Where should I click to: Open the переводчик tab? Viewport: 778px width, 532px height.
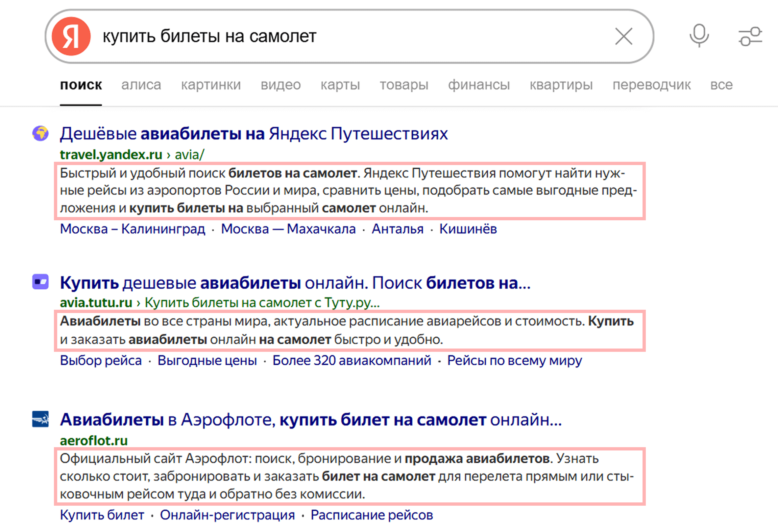pyautogui.click(x=651, y=85)
